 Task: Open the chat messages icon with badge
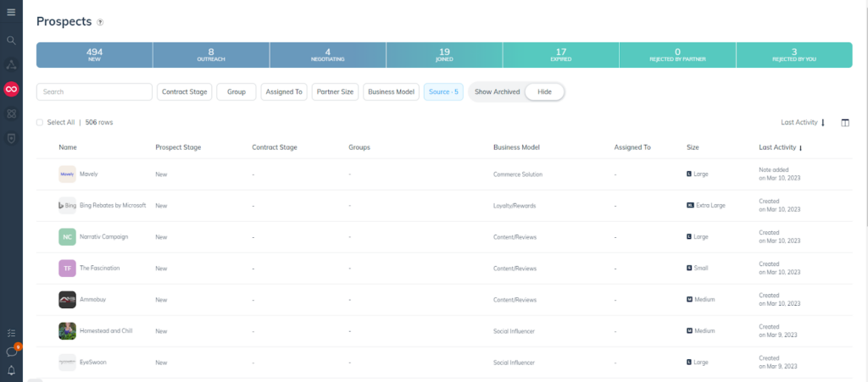point(11,352)
